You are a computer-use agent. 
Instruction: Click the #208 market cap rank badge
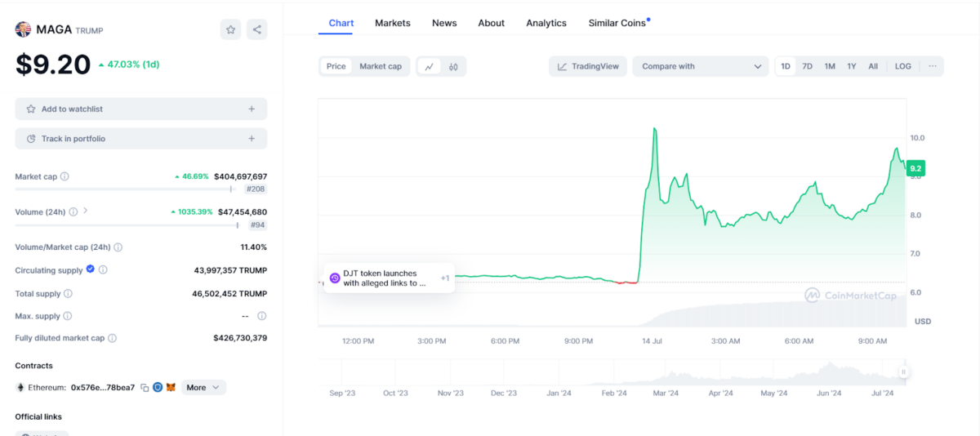click(x=256, y=189)
